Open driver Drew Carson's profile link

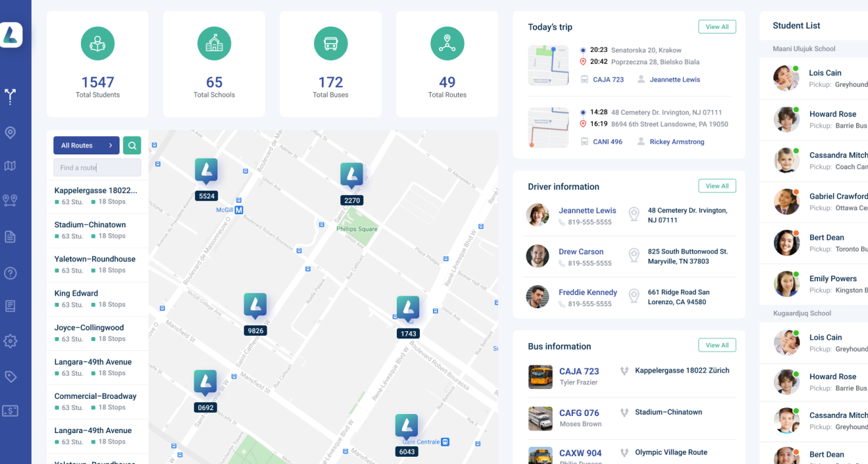click(581, 252)
